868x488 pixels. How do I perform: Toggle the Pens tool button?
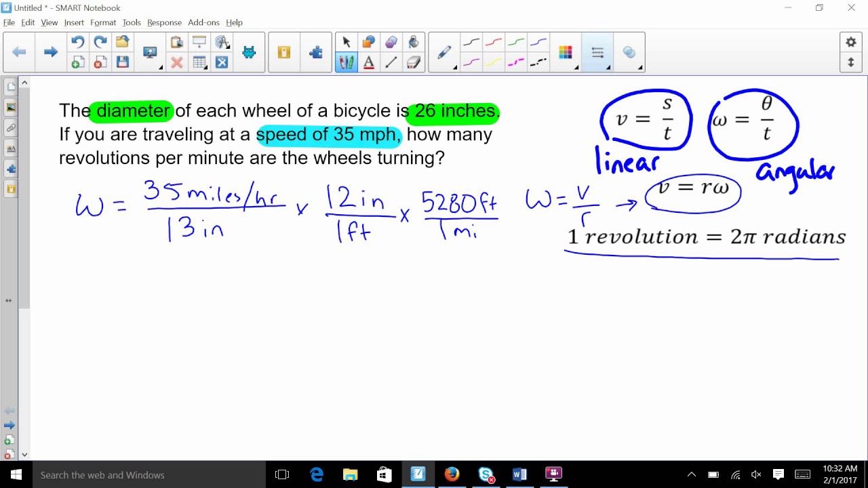coord(347,62)
